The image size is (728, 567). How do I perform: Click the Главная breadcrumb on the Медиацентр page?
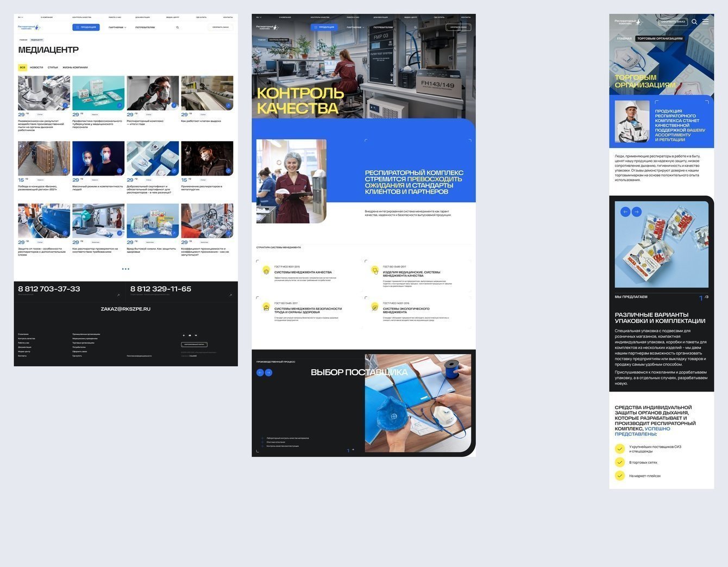[23, 40]
